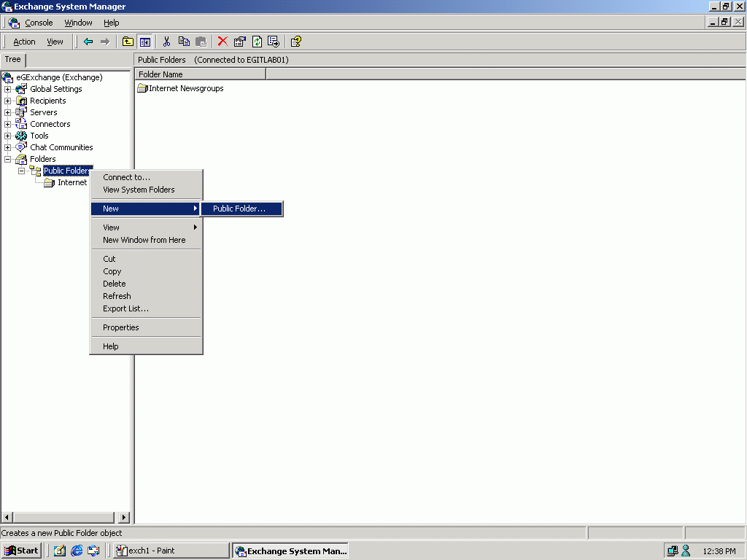Click tree pane scrollbar right arrow
Image resolution: width=747 pixels, height=560 pixels.
[124, 517]
